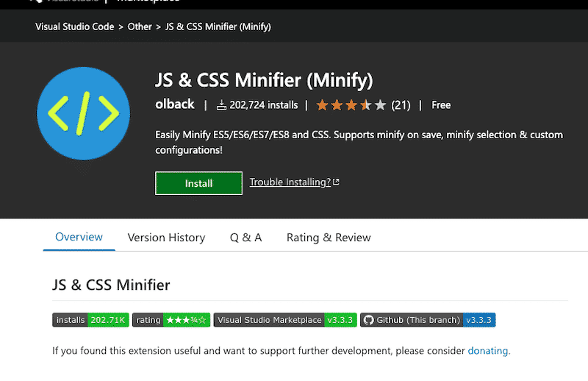Click the installs 202.71K badge
Viewport: 588px width, 381px height.
(x=90, y=320)
